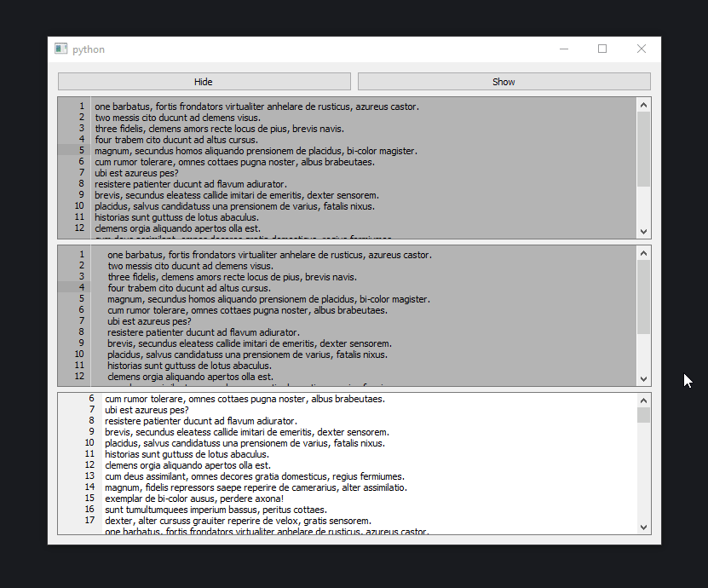The height and width of the screenshot is (588, 708).
Task: Click the Show button
Action: point(504,82)
